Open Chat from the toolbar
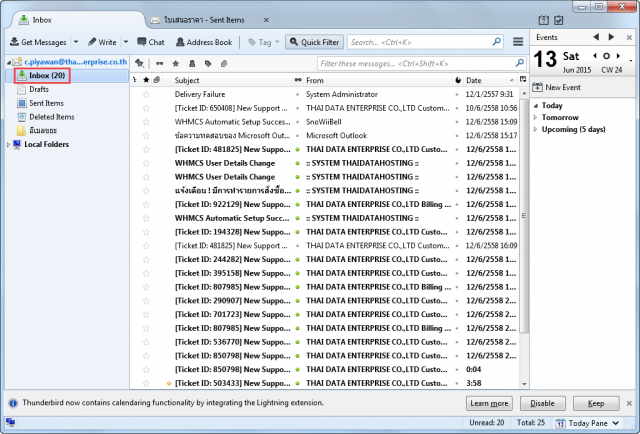Image resolution: width=640 pixels, height=434 pixels. [151, 42]
